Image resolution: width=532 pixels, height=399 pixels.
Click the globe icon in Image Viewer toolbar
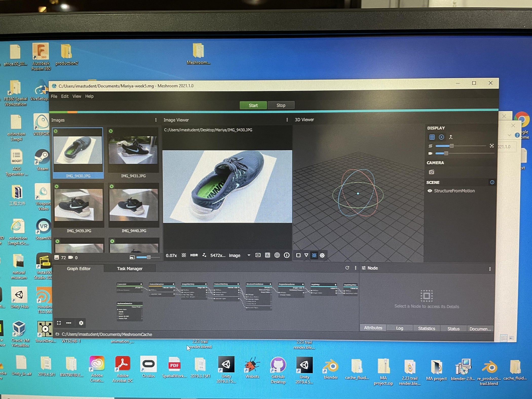pos(277,255)
